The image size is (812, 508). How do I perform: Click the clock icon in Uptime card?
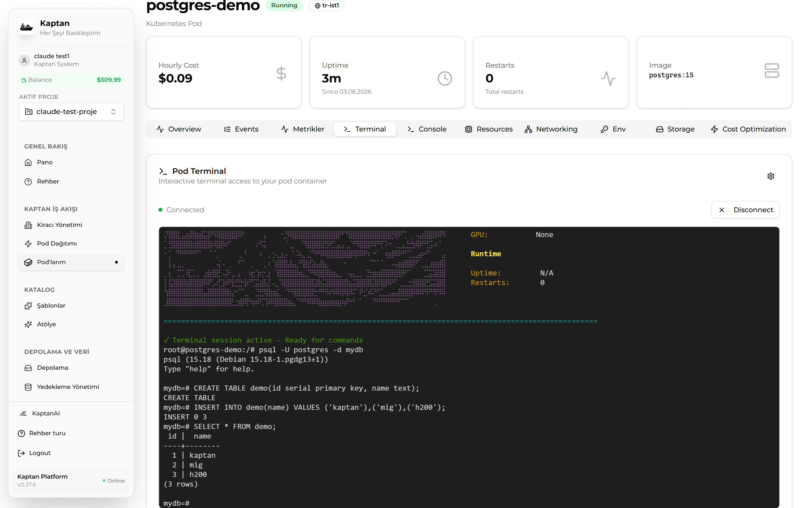445,78
